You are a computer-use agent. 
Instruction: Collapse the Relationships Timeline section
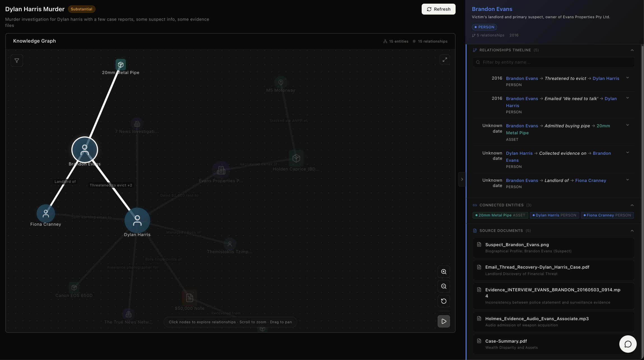coord(632,50)
